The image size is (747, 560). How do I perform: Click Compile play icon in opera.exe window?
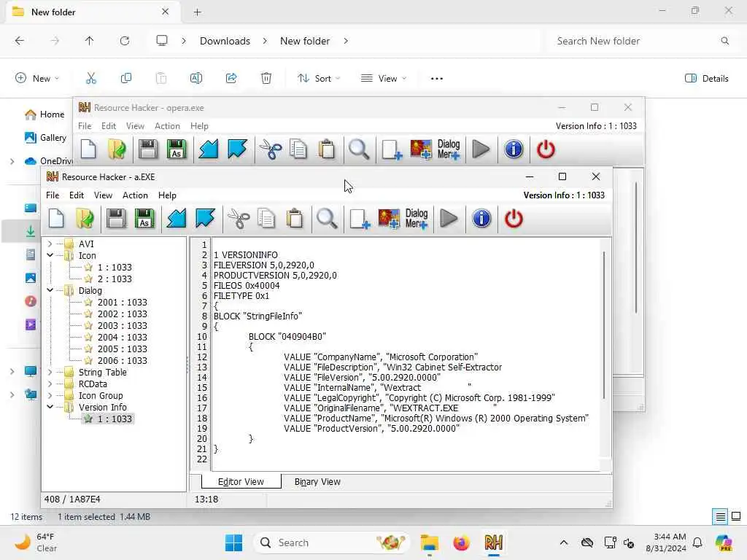481,149
